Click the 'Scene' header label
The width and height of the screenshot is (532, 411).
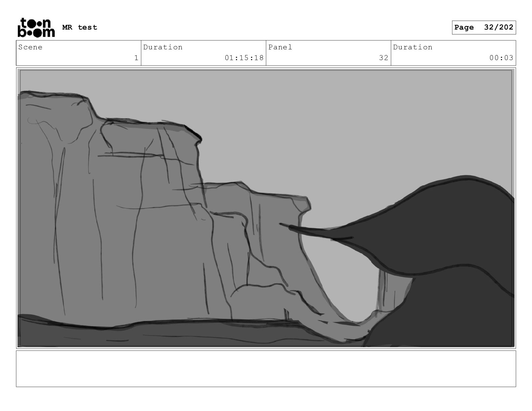(31, 47)
